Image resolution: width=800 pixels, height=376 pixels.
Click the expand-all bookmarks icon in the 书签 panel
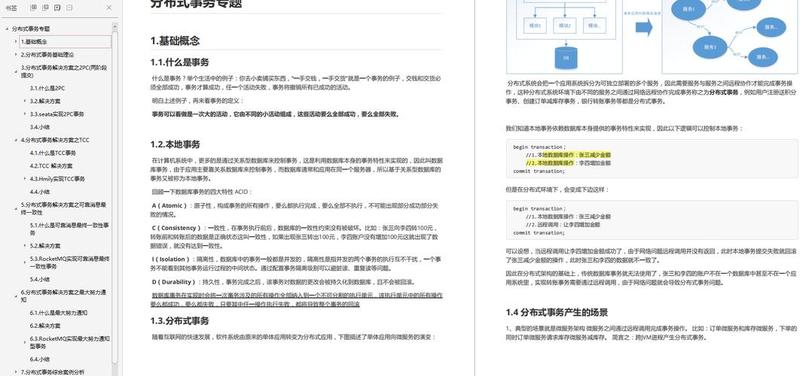tap(34, 8)
